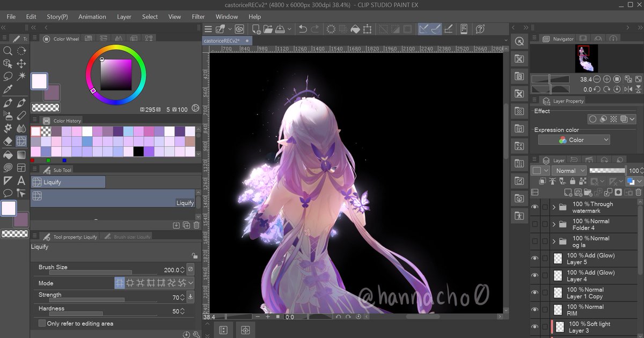Hide Layer 5 Add (Glow)
644x338 pixels.
[535, 259]
